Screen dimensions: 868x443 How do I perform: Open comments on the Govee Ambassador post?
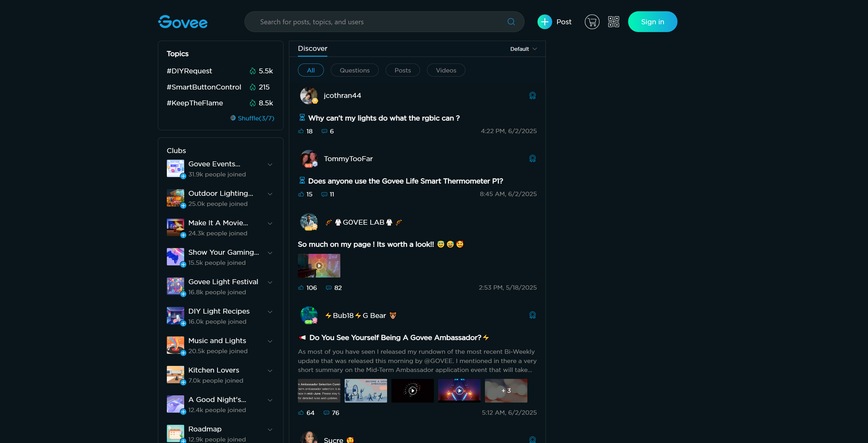click(326, 413)
